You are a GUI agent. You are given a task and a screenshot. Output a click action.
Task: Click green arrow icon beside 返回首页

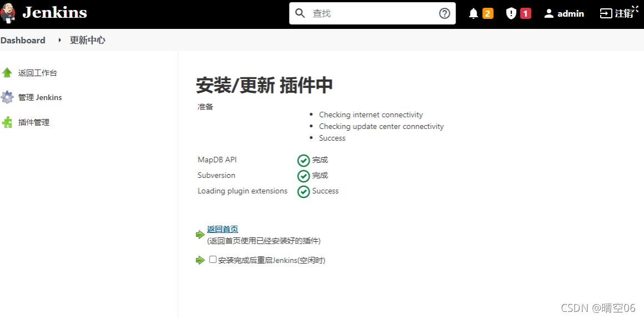pyautogui.click(x=200, y=235)
